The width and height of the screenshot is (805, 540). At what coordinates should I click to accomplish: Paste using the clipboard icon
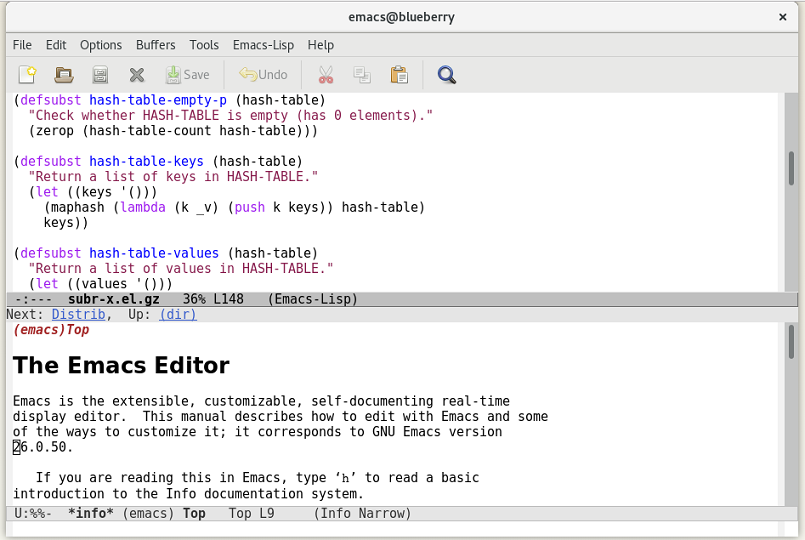[399, 75]
